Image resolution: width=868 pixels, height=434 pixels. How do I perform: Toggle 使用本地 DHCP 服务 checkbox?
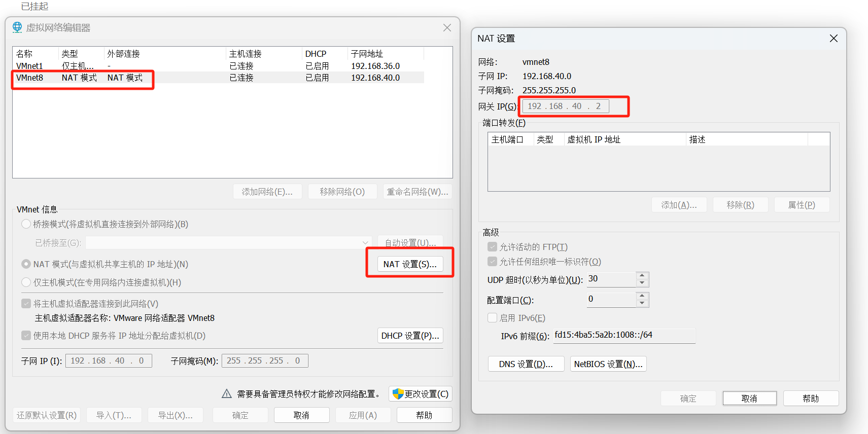click(26, 336)
